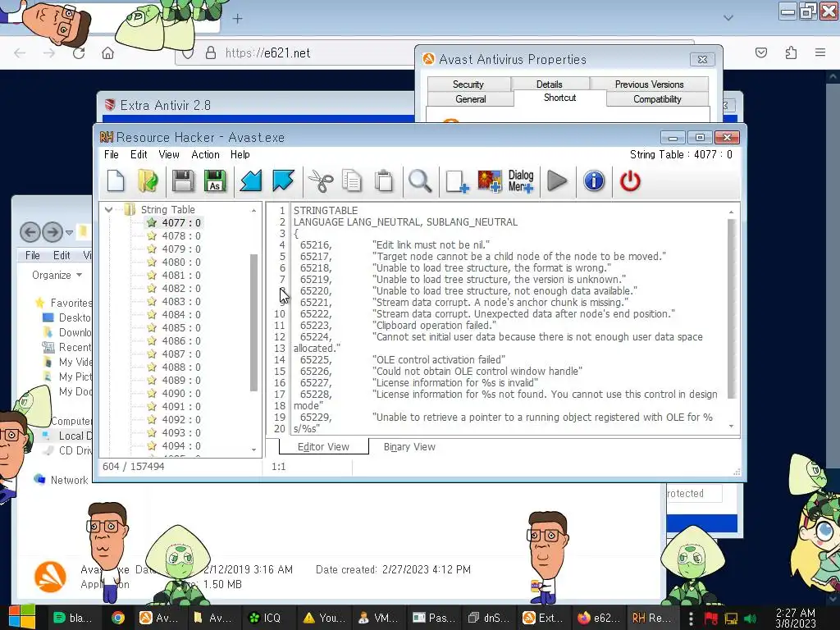Click the blue down-left arrow icon
Image resolution: width=840 pixels, height=630 pixels.
click(251, 181)
